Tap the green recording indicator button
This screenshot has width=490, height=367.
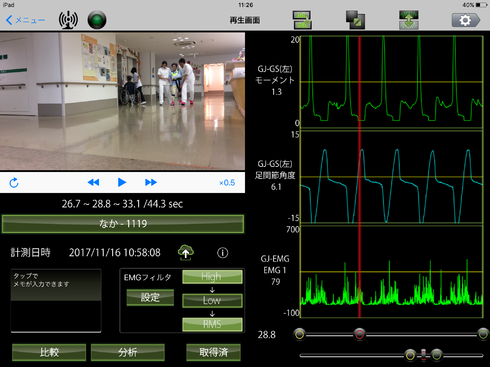point(97,20)
